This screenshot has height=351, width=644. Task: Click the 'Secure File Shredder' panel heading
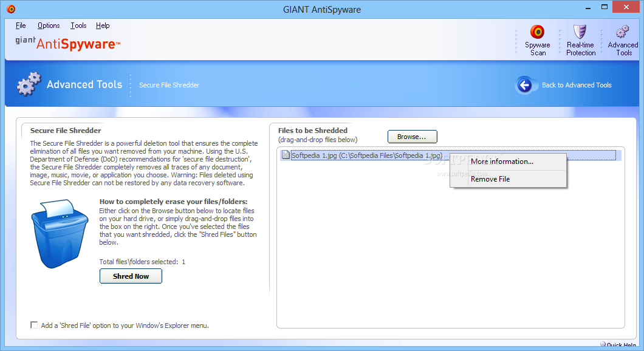click(65, 131)
